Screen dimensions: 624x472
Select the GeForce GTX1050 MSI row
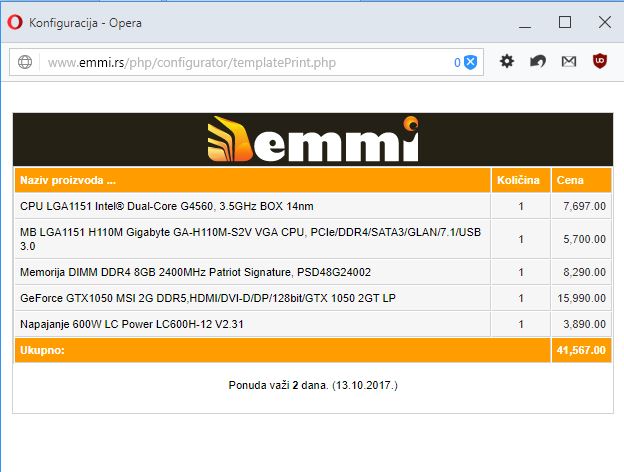click(x=313, y=298)
